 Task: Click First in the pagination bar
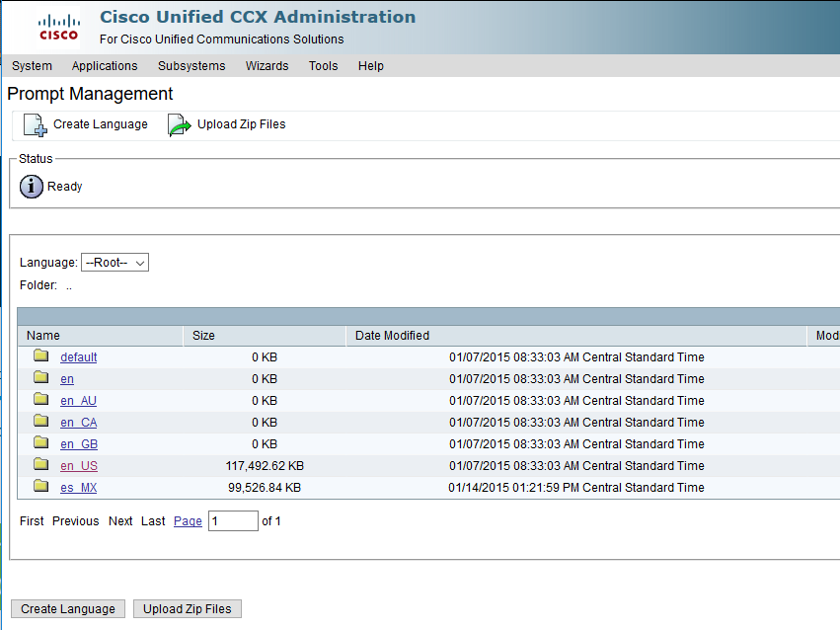32,521
